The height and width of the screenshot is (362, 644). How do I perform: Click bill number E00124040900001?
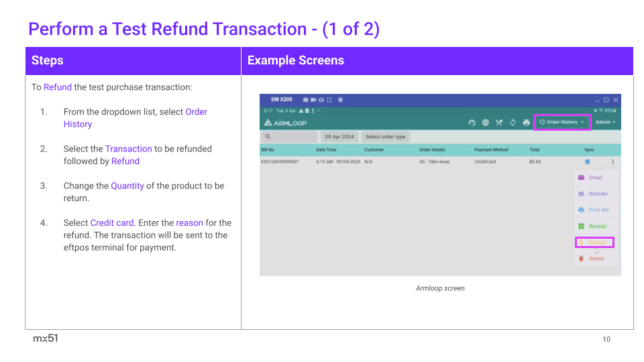click(x=280, y=162)
